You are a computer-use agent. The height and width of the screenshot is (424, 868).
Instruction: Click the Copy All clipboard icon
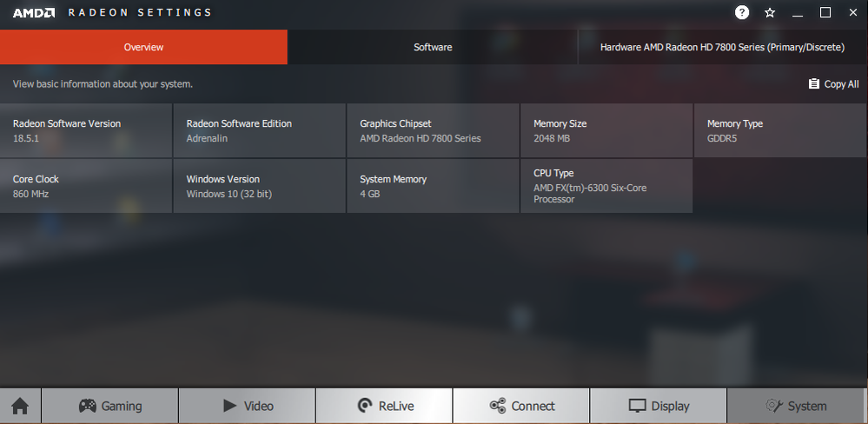[x=814, y=83]
